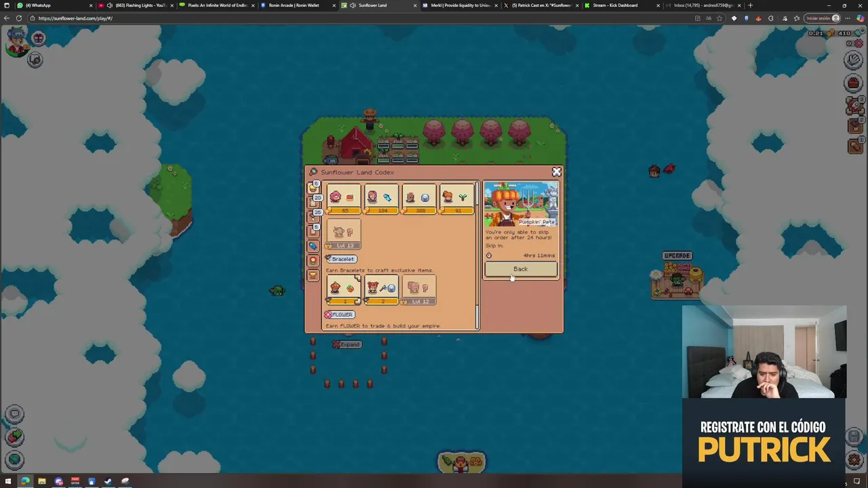This screenshot has width=868, height=488.
Task: Click the icon above the bottom-right gear
Action: pos(854,437)
